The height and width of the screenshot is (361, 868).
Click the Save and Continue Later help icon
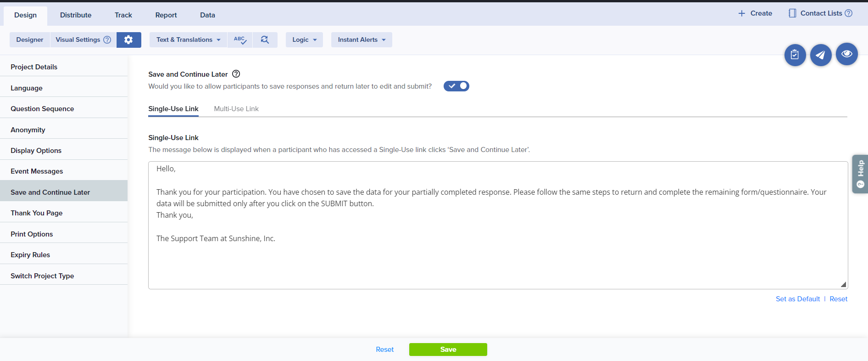pos(236,74)
